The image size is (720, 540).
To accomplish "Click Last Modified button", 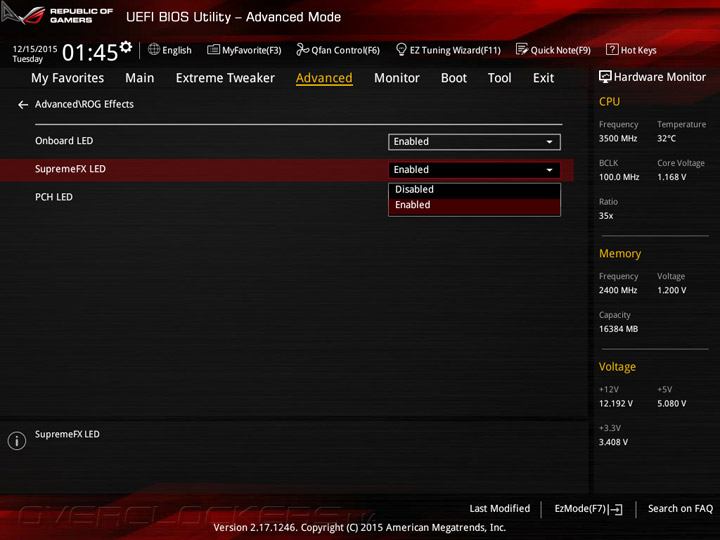I will [500, 509].
